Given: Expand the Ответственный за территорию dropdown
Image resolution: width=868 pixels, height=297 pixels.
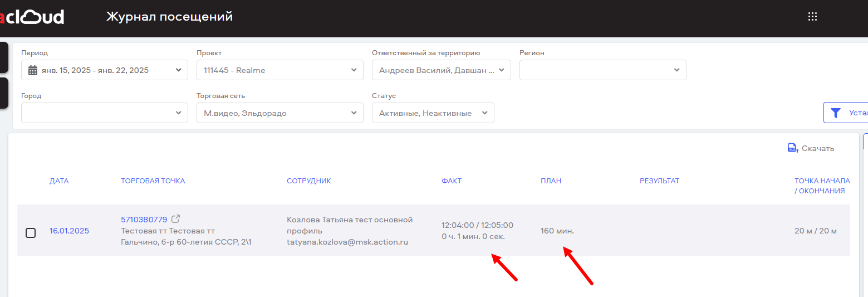Looking at the screenshot, I should pos(442,70).
